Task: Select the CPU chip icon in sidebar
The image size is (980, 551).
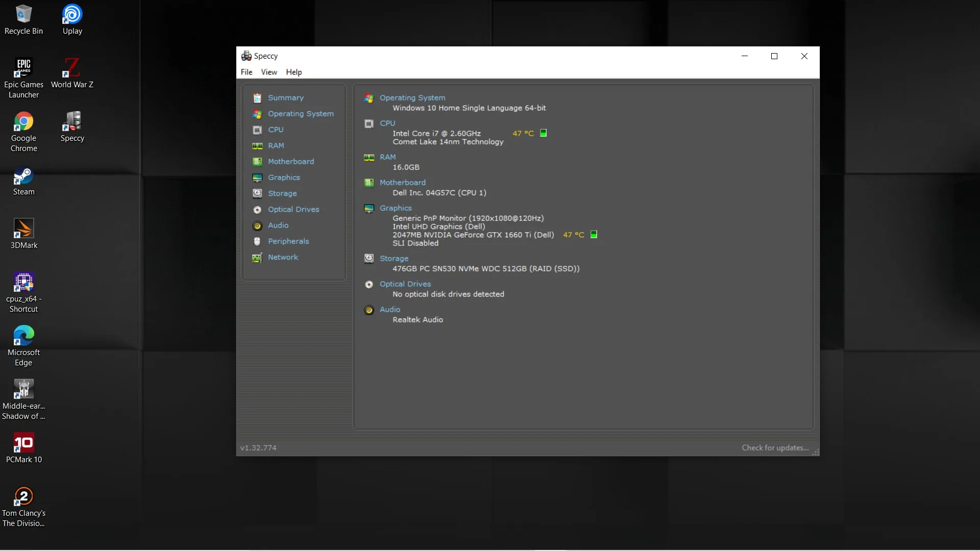Action: click(x=257, y=130)
